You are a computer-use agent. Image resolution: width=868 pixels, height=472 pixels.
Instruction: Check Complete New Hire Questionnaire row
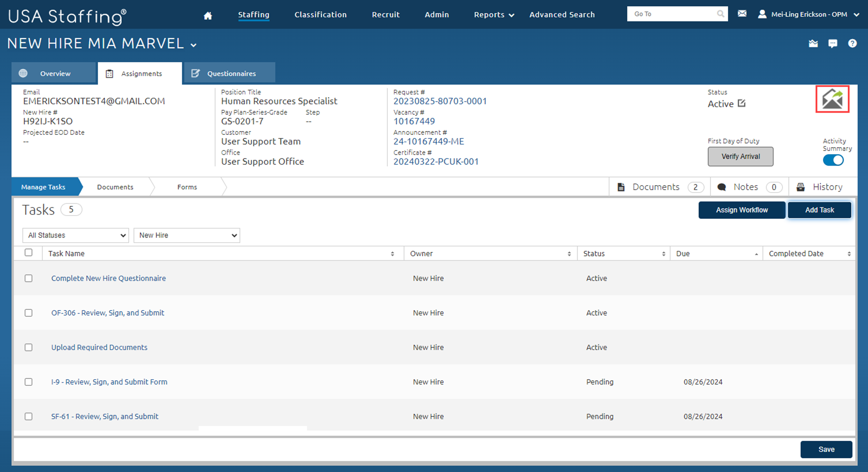point(29,278)
